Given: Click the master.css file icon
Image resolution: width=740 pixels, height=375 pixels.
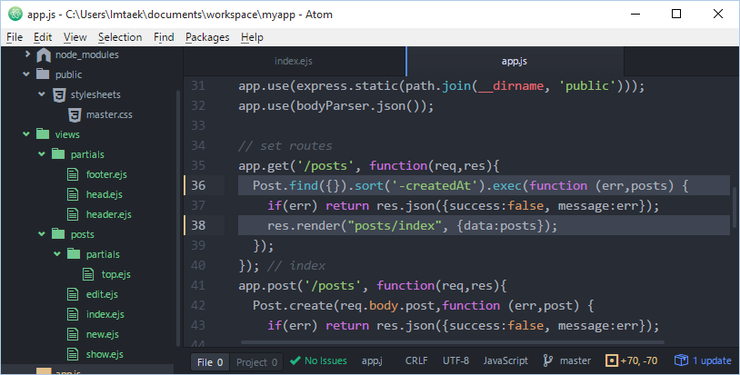Looking at the screenshot, I should point(75,115).
